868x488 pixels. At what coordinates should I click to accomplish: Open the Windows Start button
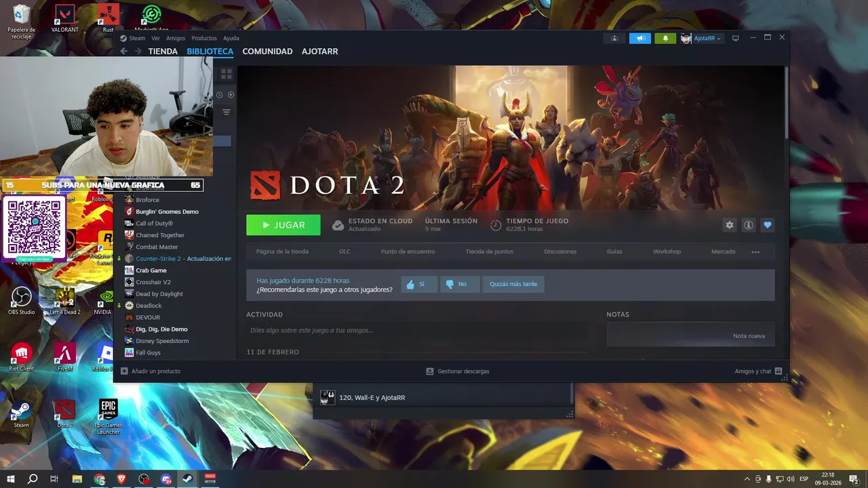point(11,479)
